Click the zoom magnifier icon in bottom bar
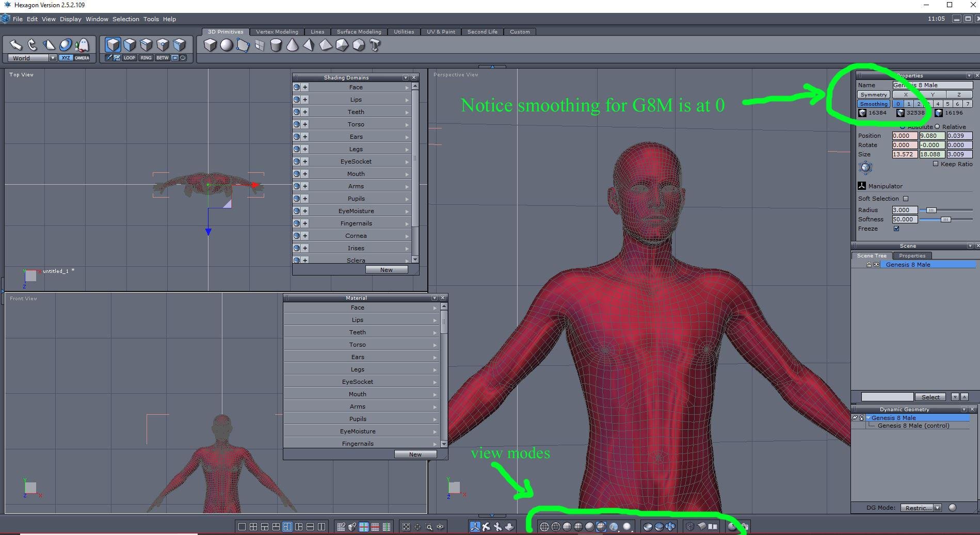The height and width of the screenshot is (535, 980). tap(429, 527)
